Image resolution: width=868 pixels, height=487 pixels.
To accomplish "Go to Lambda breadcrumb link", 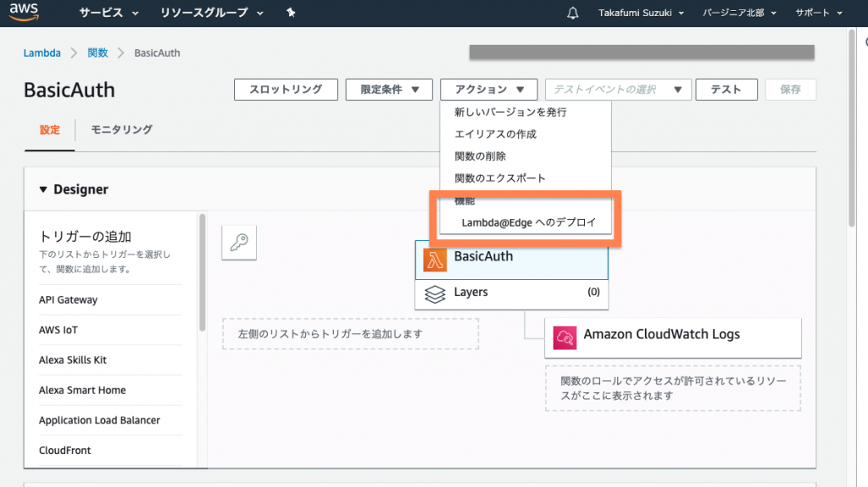I will pos(42,53).
